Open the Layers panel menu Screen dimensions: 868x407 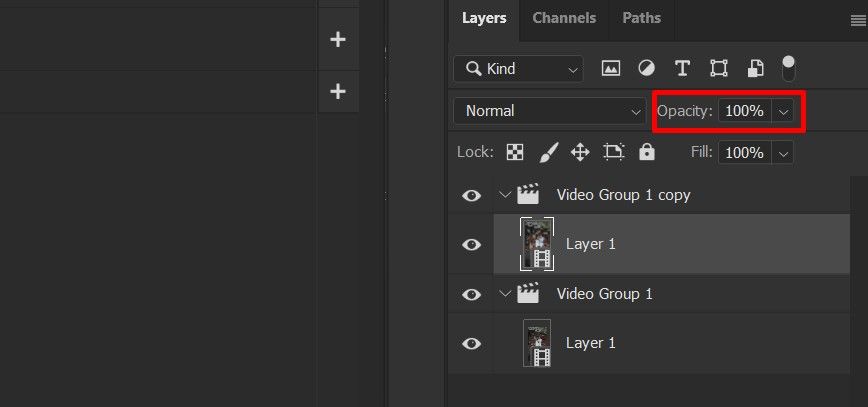859,20
